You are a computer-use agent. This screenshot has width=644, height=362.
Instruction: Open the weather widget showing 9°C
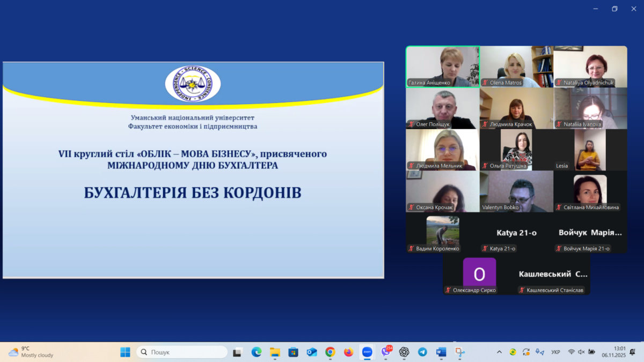pyautogui.click(x=31, y=352)
